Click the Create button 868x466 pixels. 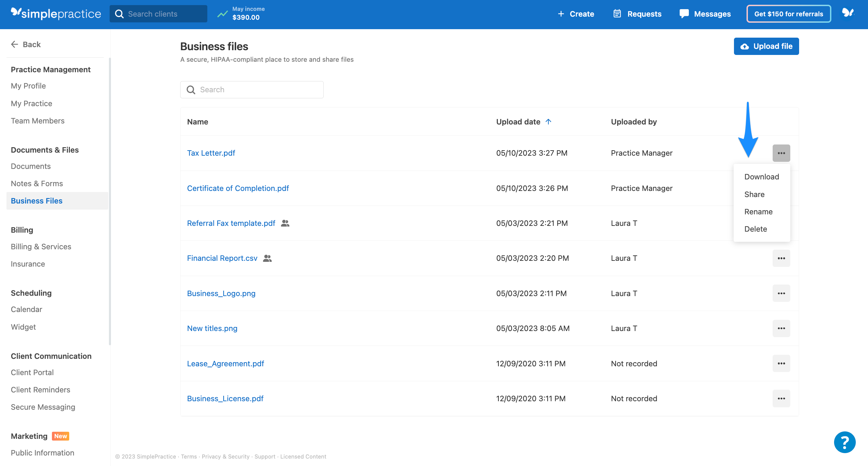(x=576, y=14)
